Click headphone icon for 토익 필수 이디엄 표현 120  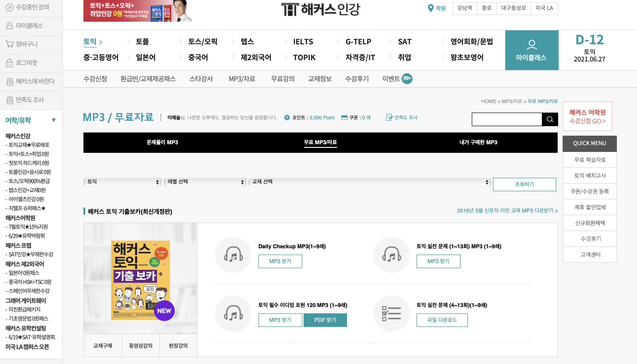(233, 314)
